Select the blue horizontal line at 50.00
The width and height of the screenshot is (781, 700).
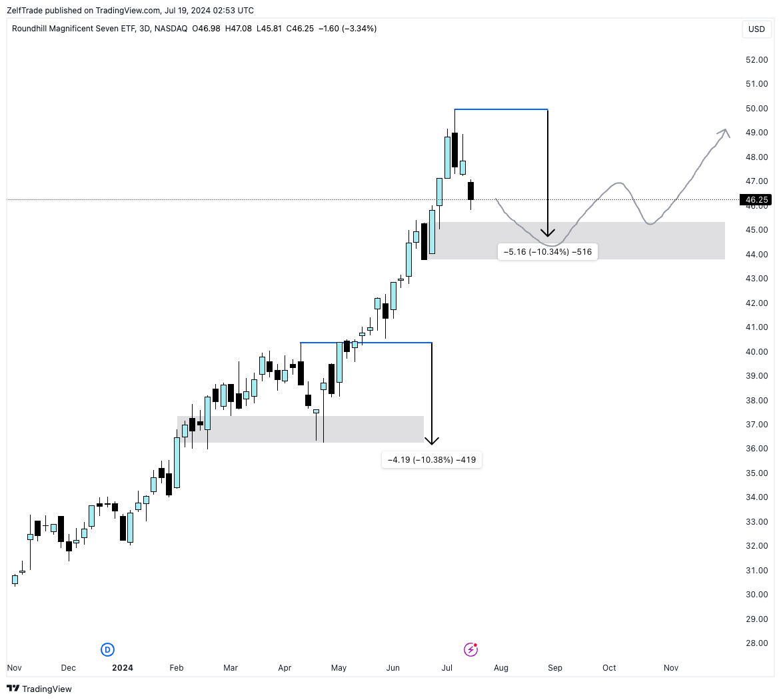click(x=501, y=109)
